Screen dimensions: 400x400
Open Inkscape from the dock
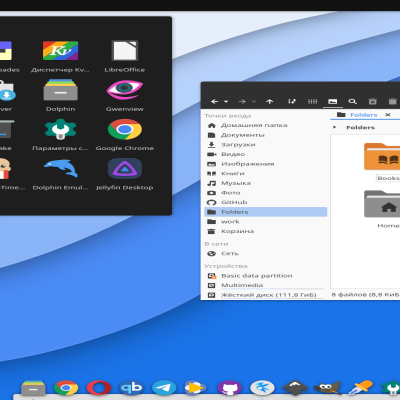[x=295, y=388]
